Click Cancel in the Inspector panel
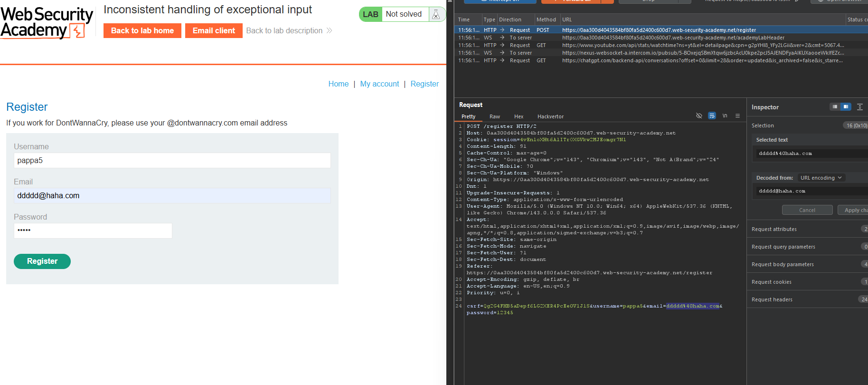 click(x=807, y=210)
